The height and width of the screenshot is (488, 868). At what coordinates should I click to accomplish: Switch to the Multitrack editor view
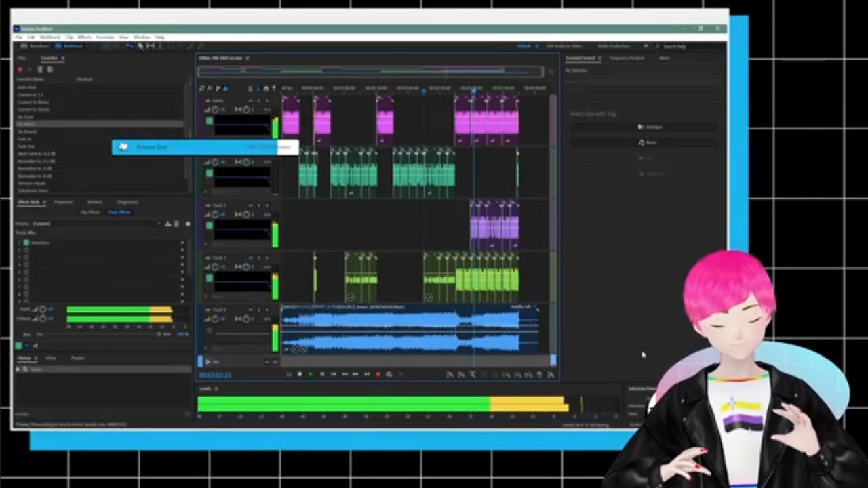[x=69, y=46]
